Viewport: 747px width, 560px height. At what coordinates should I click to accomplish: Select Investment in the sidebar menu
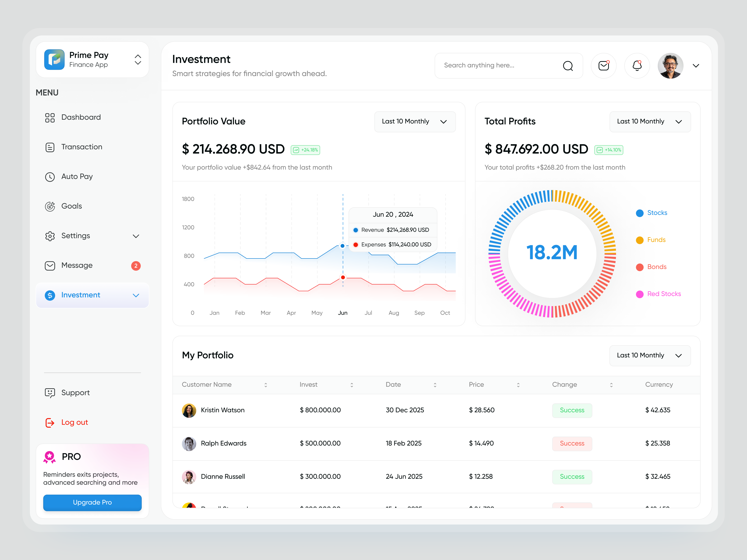click(x=81, y=295)
